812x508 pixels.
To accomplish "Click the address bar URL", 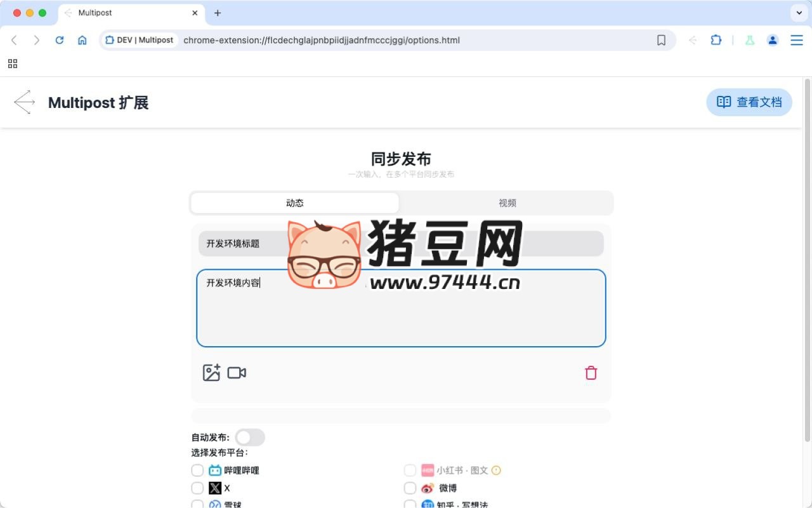I will point(322,40).
